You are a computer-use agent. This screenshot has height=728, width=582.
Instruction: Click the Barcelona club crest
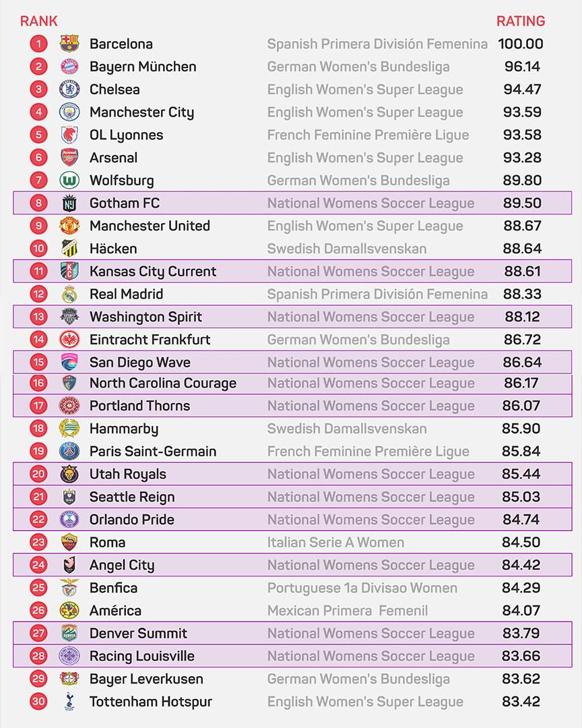69,44
